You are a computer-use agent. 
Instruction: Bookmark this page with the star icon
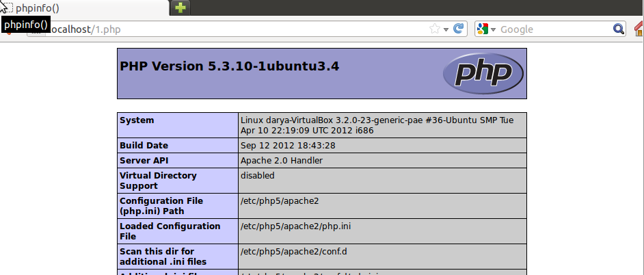[434, 29]
